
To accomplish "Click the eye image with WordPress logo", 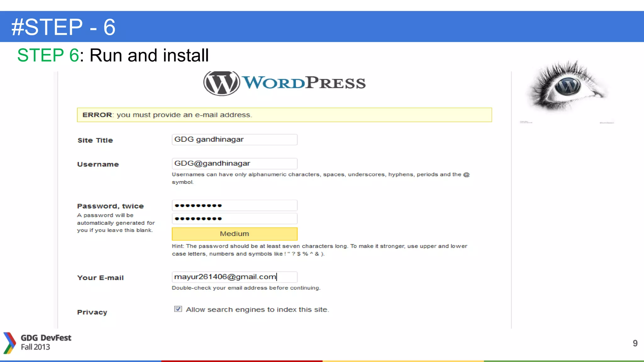I will point(568,86).
